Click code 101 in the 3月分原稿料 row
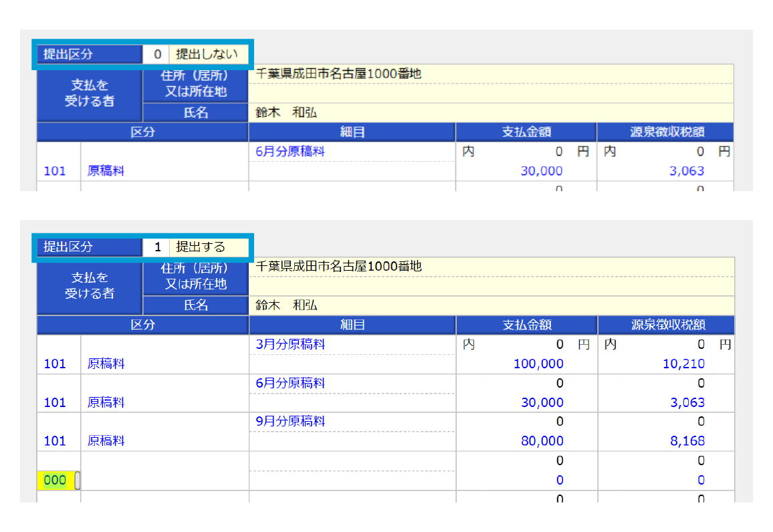Image resolution: width=773 pixels, height=532 pixels. [x=55, y=364]
